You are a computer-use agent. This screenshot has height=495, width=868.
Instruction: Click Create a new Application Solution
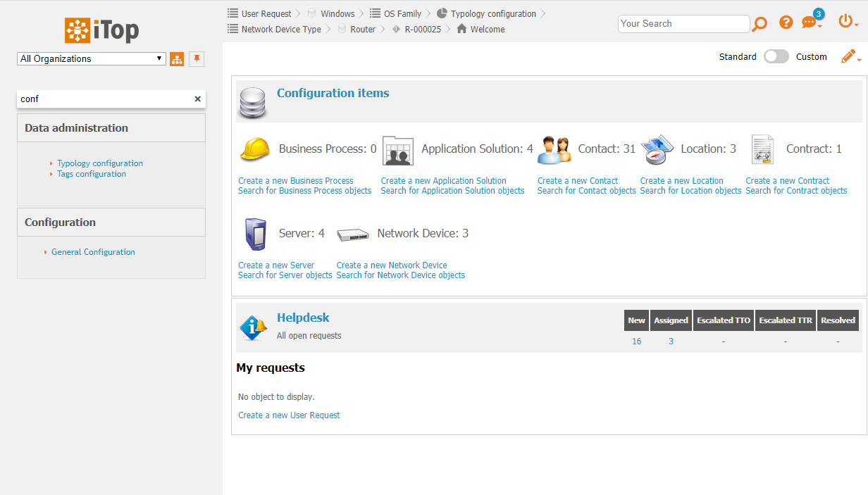(x=444, y=181)
